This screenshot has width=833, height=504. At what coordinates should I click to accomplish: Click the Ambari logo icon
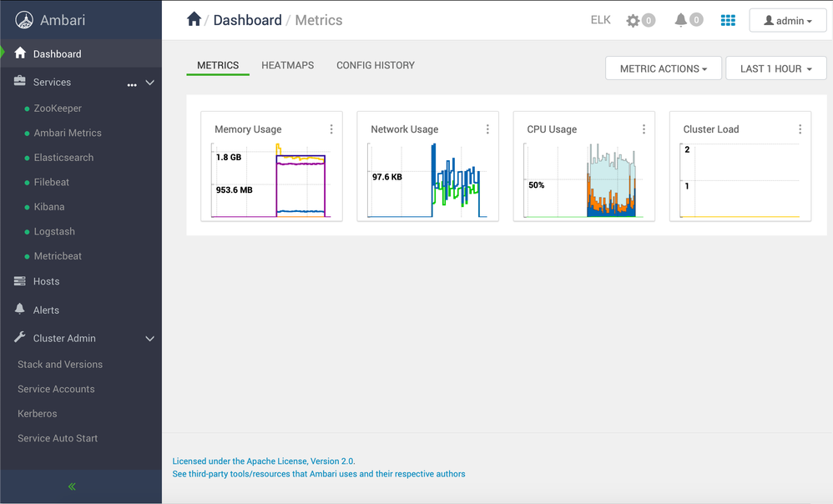(x=25, y=20)
